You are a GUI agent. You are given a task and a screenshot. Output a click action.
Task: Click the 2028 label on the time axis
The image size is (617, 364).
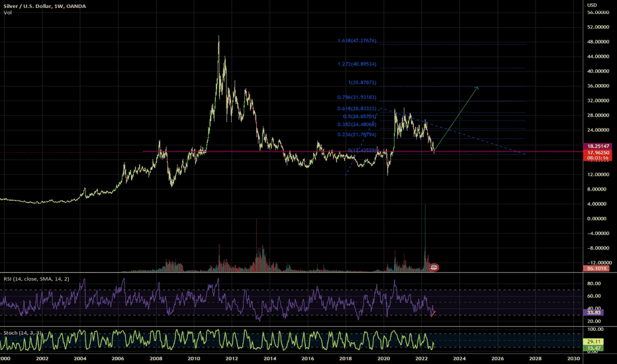click(x=535, y=359)
